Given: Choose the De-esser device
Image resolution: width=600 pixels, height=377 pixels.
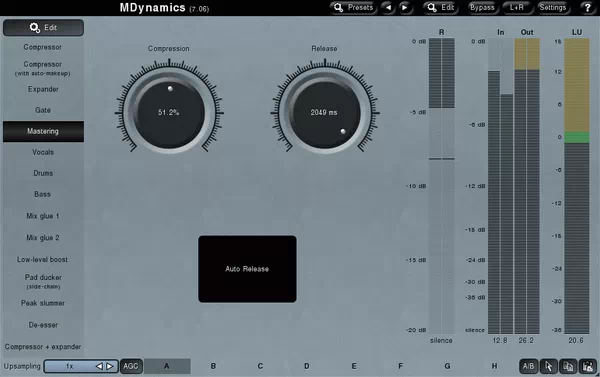Looking at the screenshot, I should (x=43, y=325).
